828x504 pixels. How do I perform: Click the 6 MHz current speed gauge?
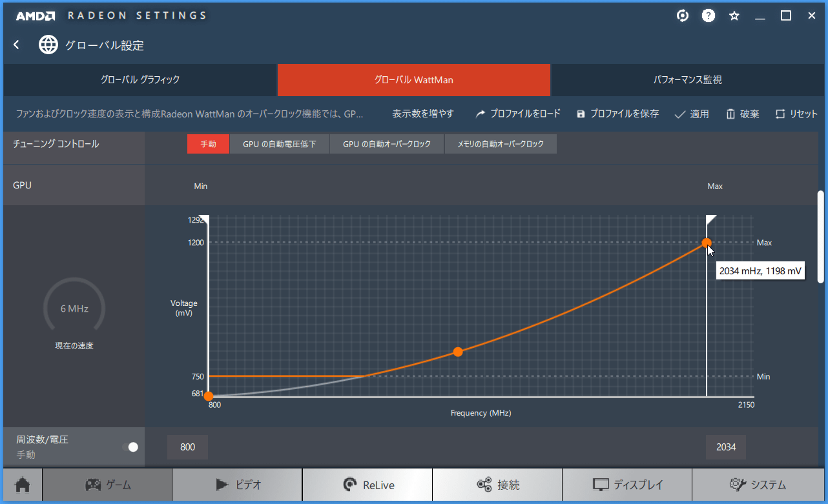click(74, 308)
